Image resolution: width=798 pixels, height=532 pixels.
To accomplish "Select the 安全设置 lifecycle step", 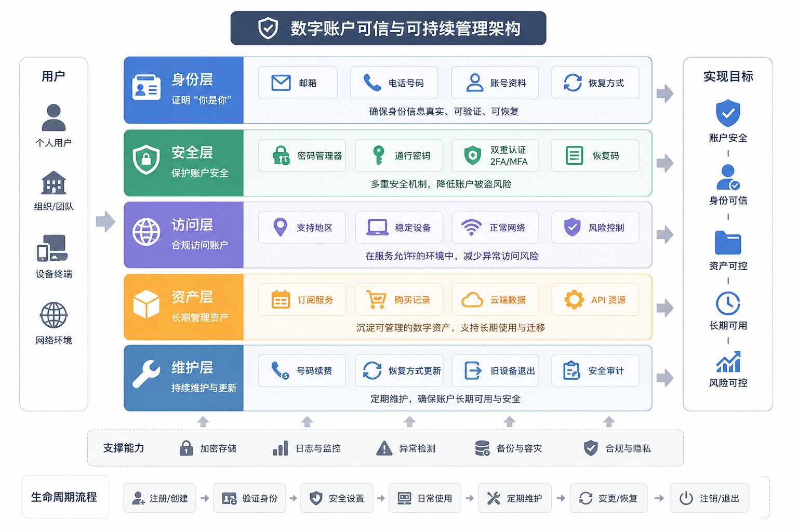I will coord(337,498).
